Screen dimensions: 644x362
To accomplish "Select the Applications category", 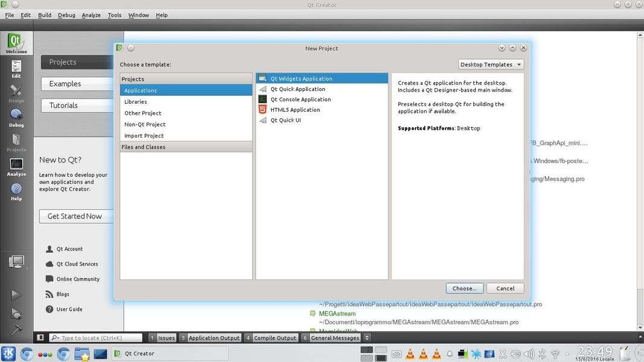I will pos(186,91).
